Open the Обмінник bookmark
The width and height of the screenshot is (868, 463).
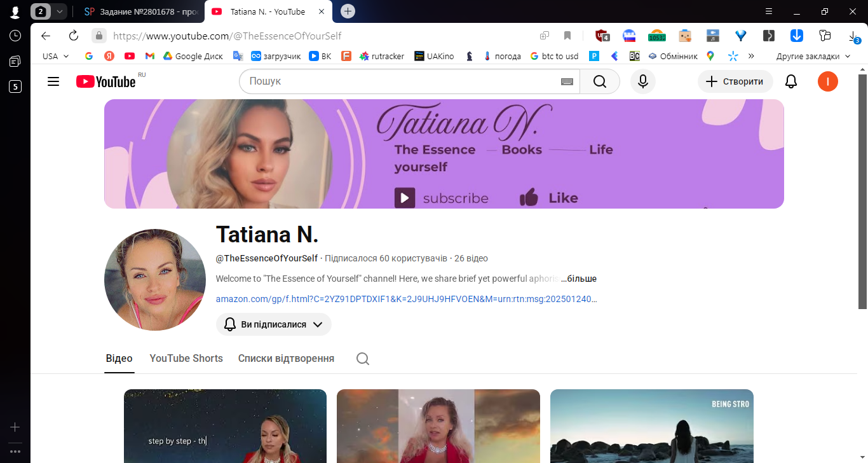(x=673, y=56)
